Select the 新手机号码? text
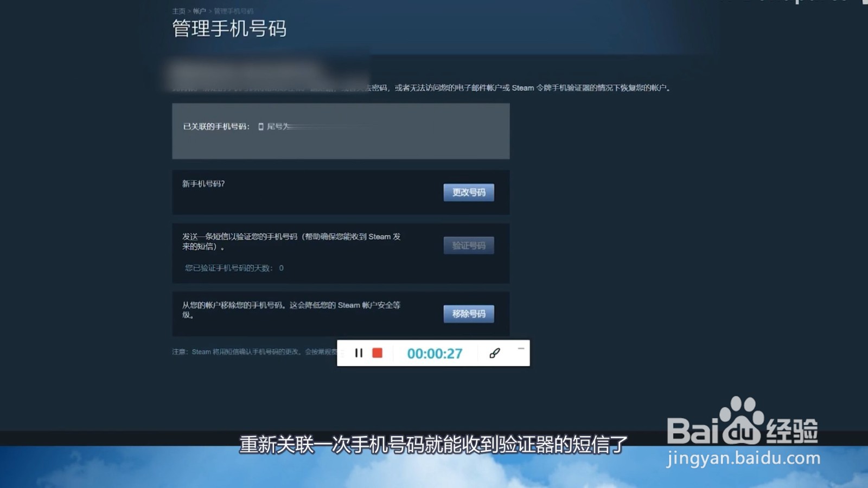The width and height of the screenshot is (868, 488). (203, 184)
